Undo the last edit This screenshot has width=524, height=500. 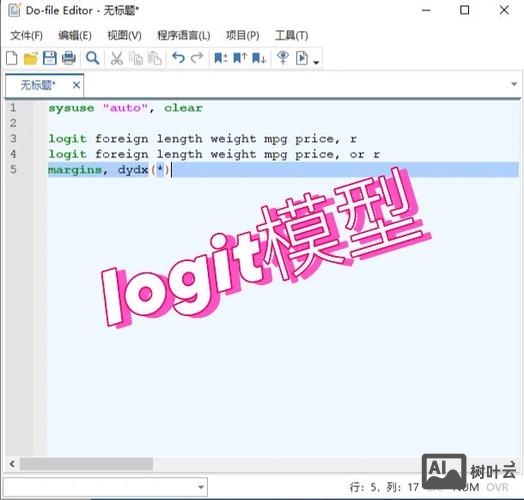pos(178,58)
